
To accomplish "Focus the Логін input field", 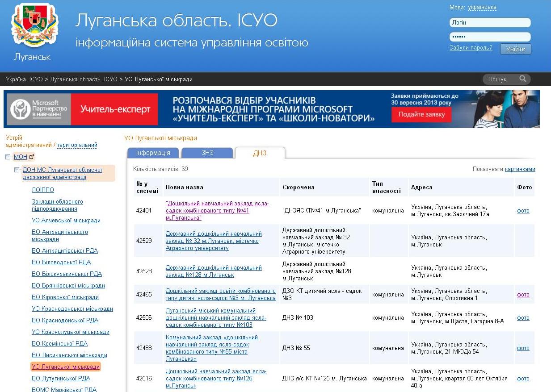I will (490, 23).
